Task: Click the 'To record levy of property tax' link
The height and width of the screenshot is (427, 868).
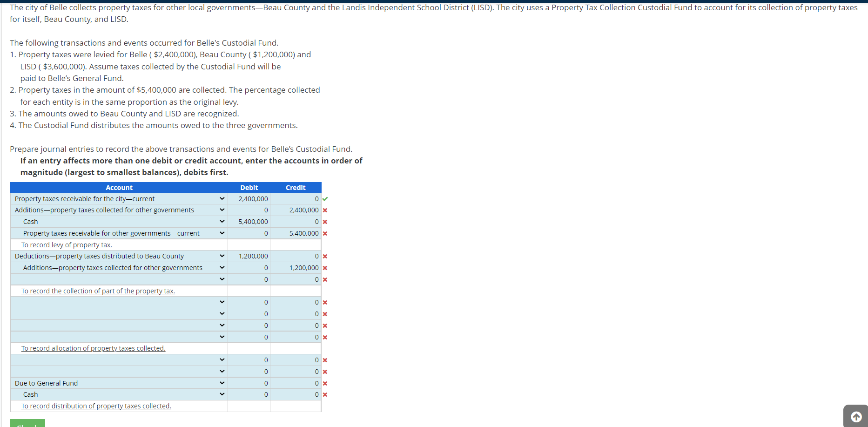Action: coord(66,244)
